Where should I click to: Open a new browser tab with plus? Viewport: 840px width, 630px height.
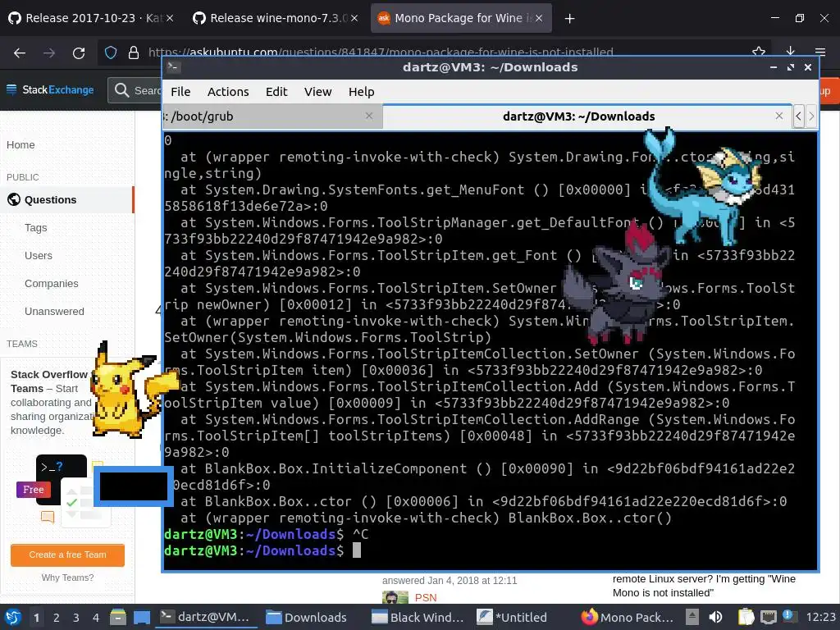569,18
